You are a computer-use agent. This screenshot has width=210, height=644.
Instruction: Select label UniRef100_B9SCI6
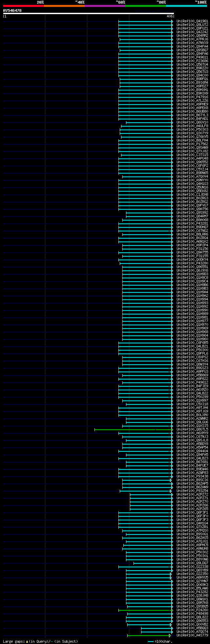pos(192,480)
